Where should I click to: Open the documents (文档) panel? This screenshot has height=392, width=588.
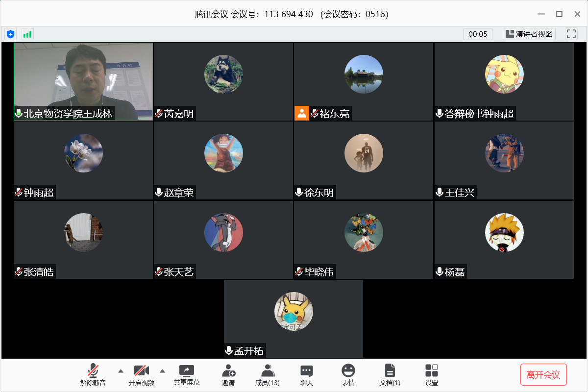coord(390,375)
